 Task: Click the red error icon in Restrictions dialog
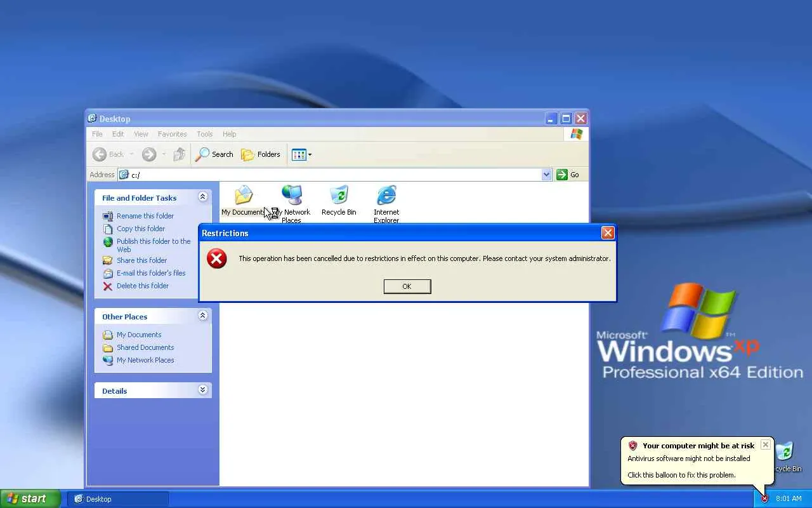(217, 258)
